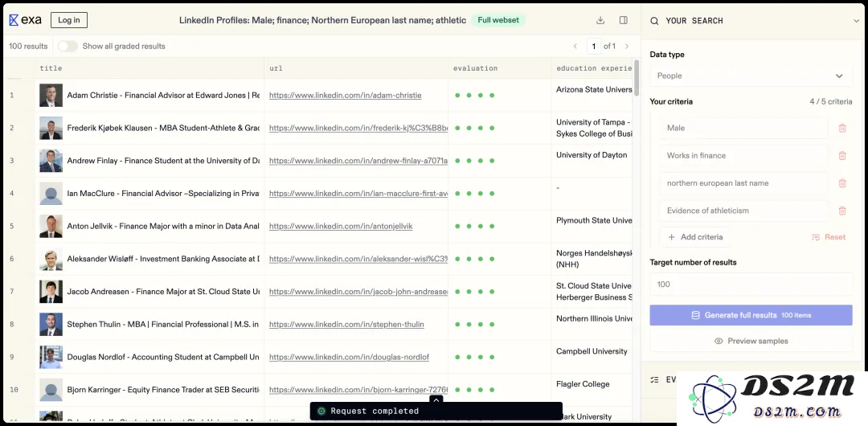Screen dimensions: 868x426
Task: Open stephen-thulin LinkedIn URL
Action: (x=346, y=324)
